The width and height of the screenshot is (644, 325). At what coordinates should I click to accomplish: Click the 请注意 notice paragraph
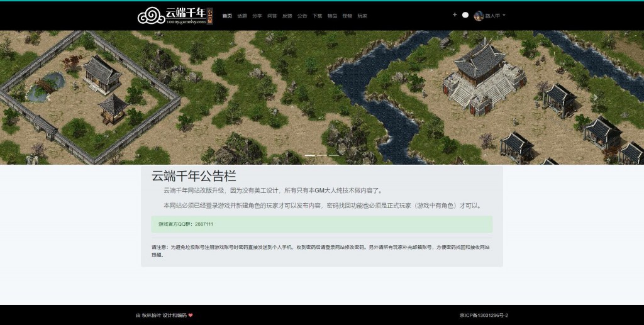[x=321, y=251]
